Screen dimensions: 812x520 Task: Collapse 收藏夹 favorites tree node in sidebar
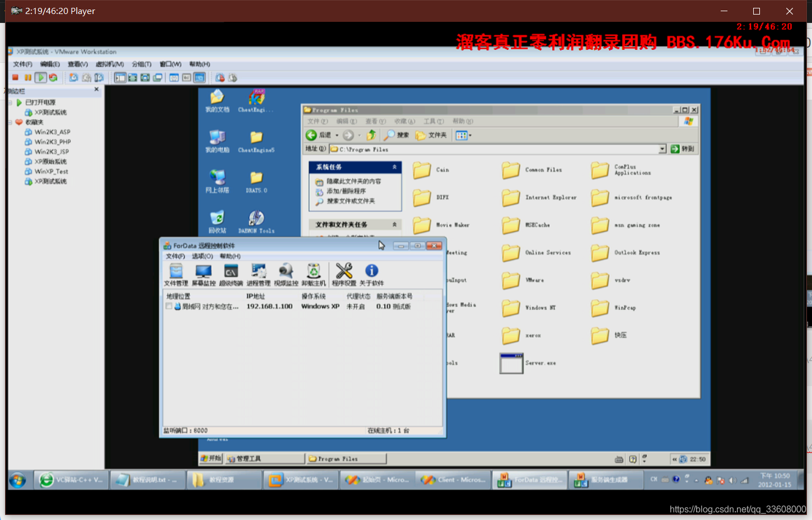[10, 122]
